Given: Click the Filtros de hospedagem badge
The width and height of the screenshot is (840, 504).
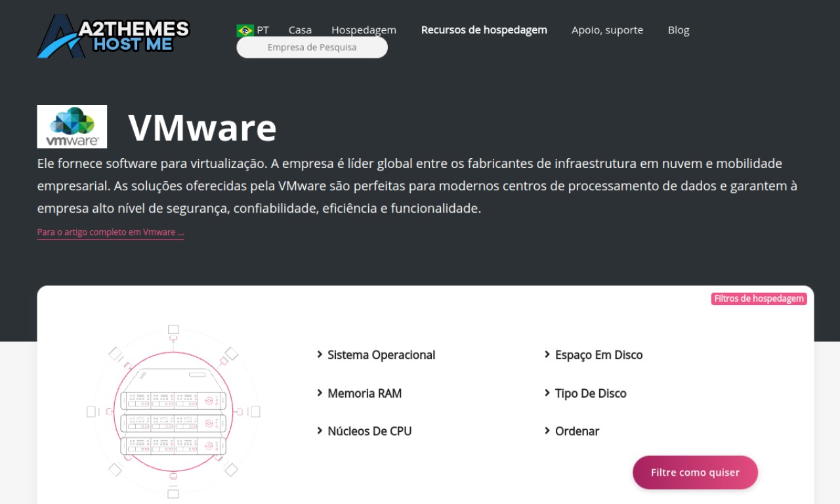Looking at the screenshot, I should coord(759,299).
